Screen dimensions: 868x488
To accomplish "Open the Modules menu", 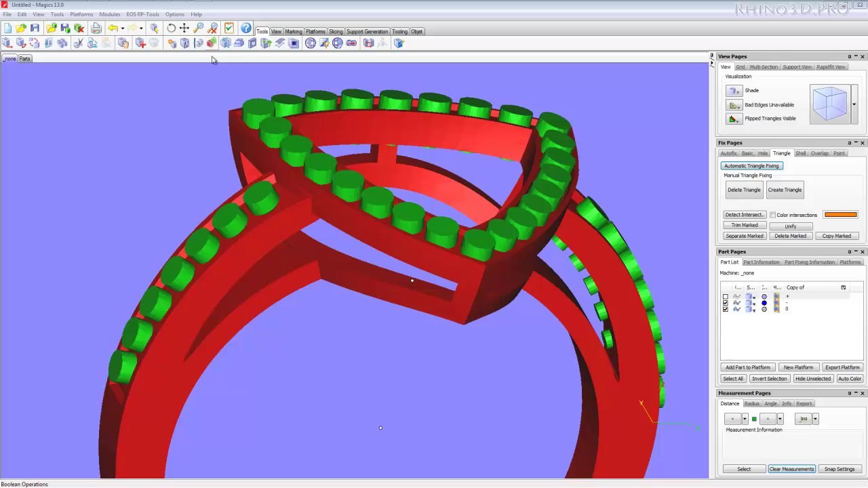I will coord(109,14).
